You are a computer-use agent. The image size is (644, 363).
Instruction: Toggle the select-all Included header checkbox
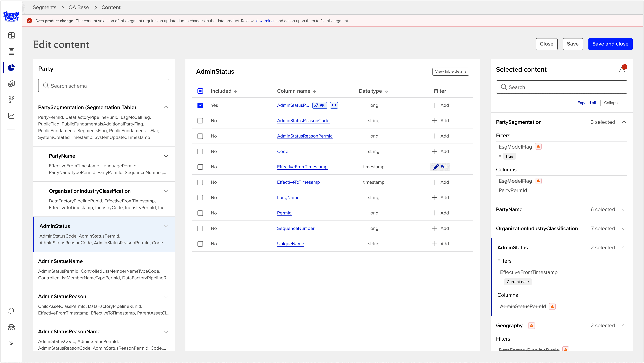click(200, 91)
